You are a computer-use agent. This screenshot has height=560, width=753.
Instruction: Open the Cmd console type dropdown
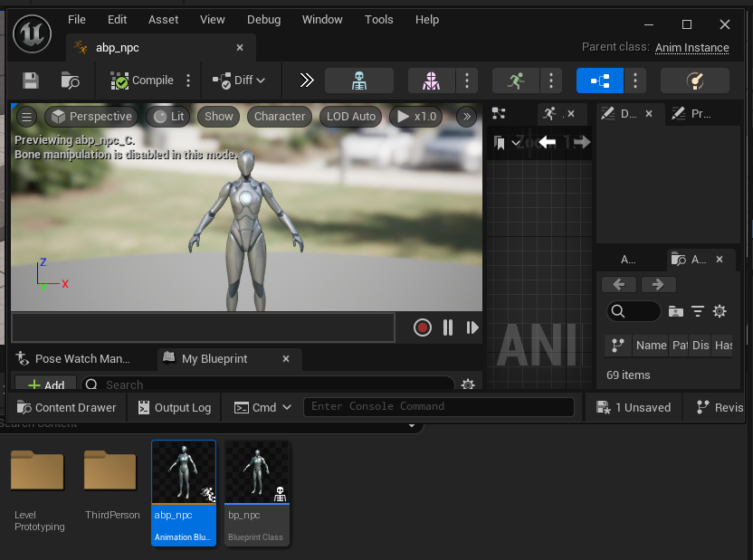pyautogui.click(x=263, y=408)
